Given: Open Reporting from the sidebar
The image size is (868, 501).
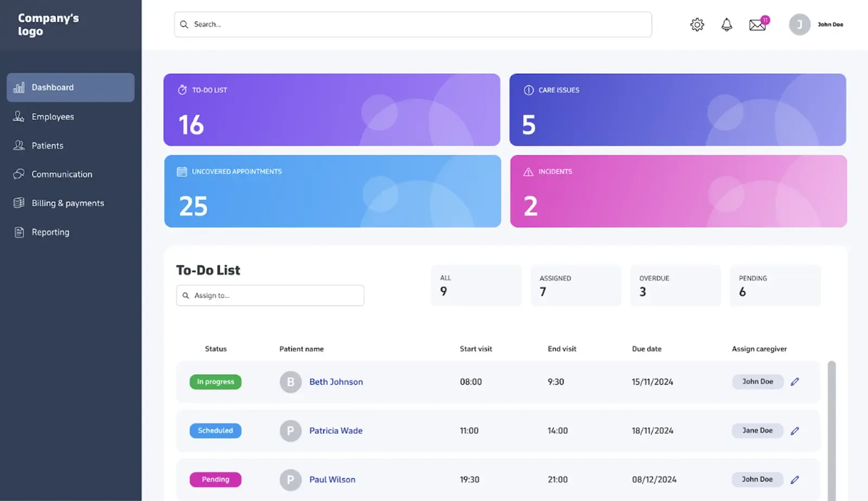Looking at the screenshot, I should pos(50,232).
